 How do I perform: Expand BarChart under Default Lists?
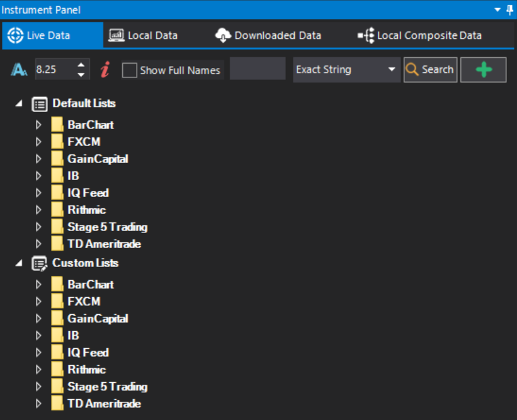(x=38, y=125)
